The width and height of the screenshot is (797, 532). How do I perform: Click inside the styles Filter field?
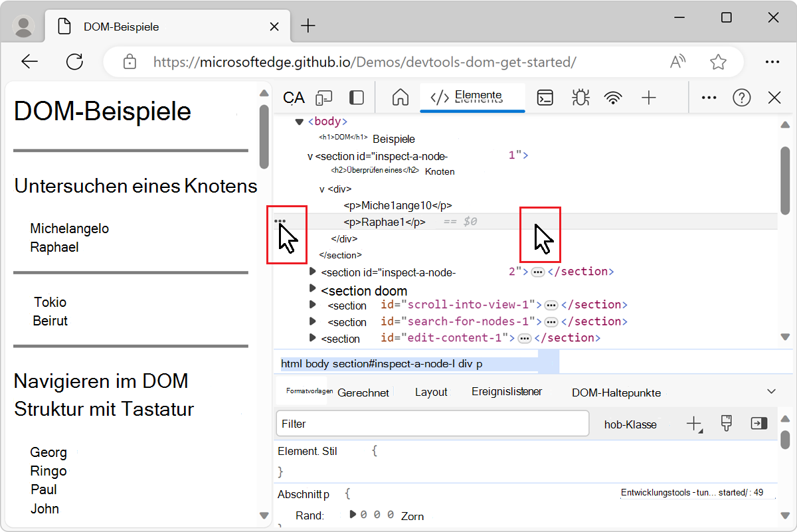(x=432, y=423)
